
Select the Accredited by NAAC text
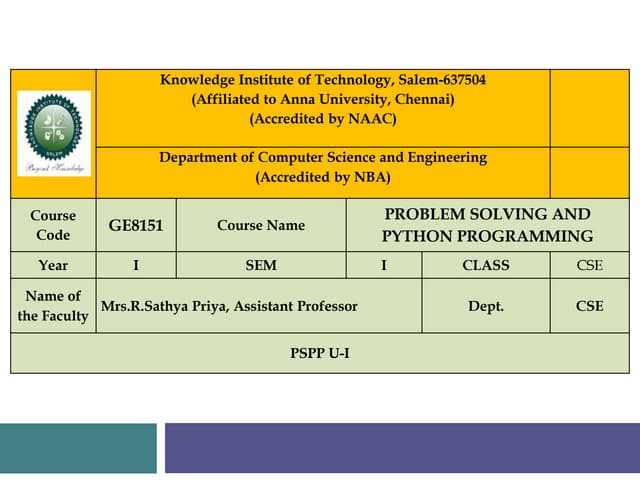click(x=323, y=119)
